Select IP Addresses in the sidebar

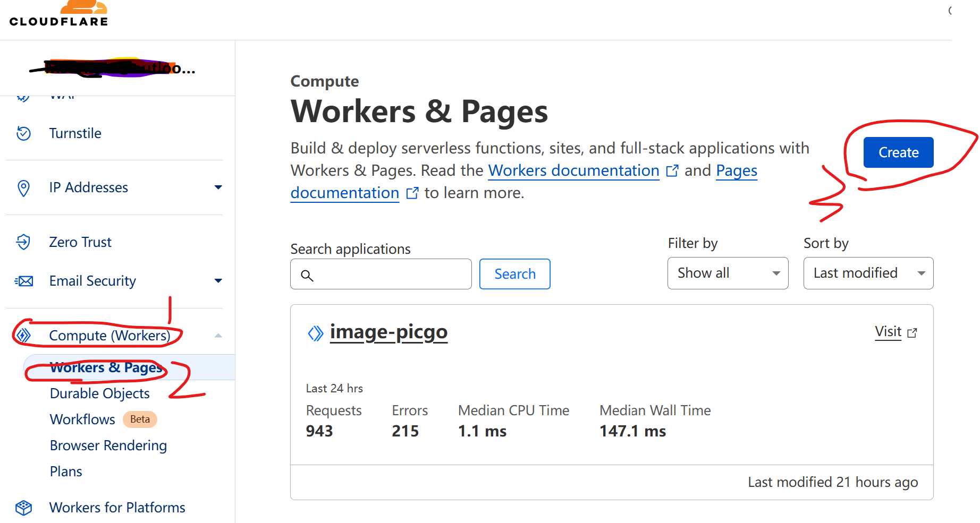click(x=89, y=187)
